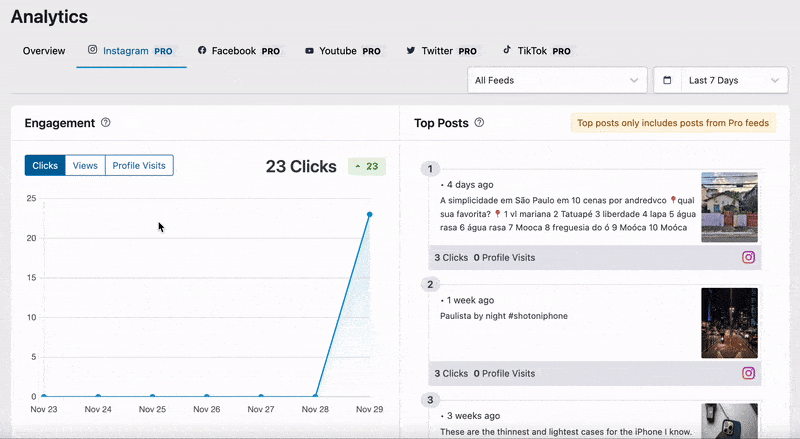Click the Nov 28 data point on chart
Screen dimensions: 800x439
point(315,396)
